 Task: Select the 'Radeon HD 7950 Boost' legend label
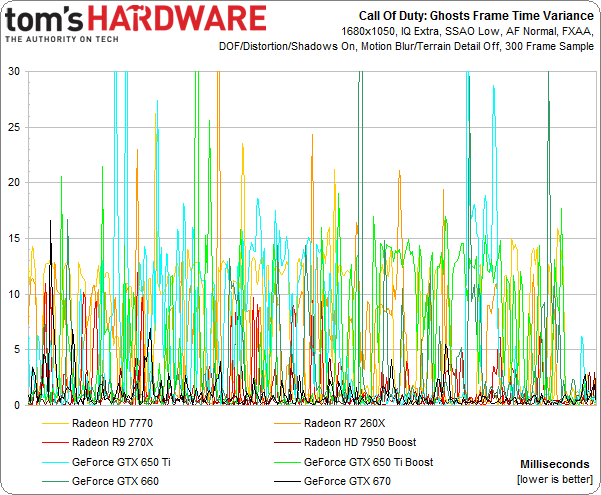tap(360, 442)
